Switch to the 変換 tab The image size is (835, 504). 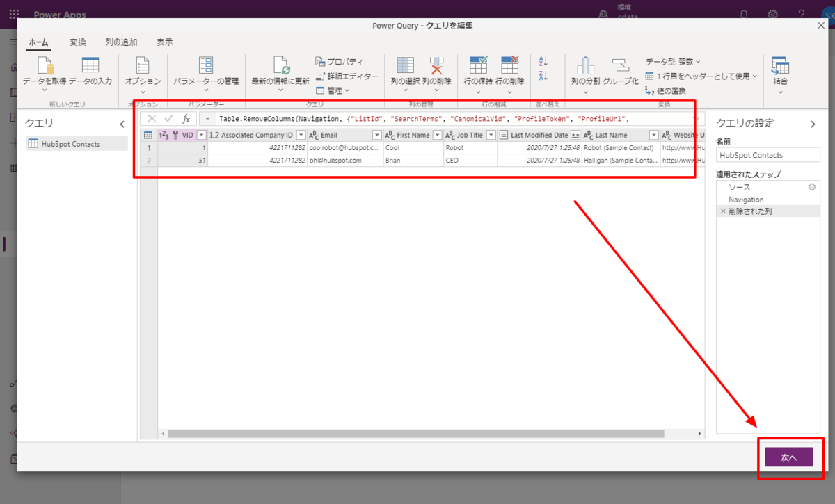coord(78,42)
